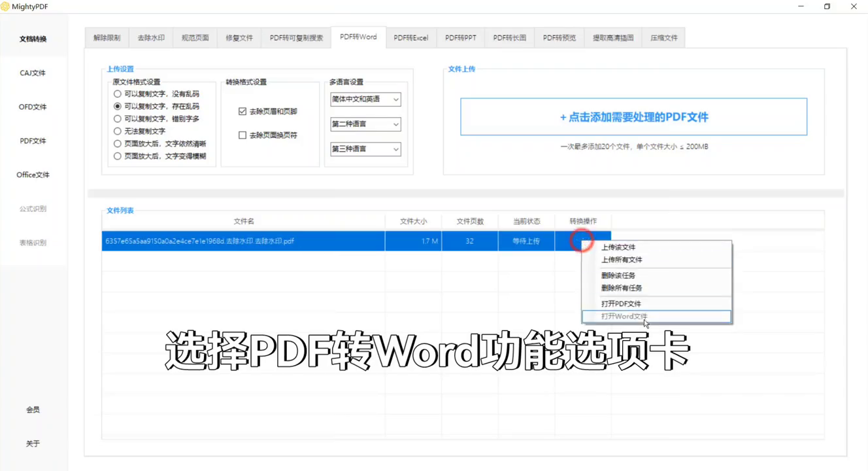Open the PDF转可复制搜索 tab
The width and height of the screenshot is (868, 471).
[x=296, y=38]
